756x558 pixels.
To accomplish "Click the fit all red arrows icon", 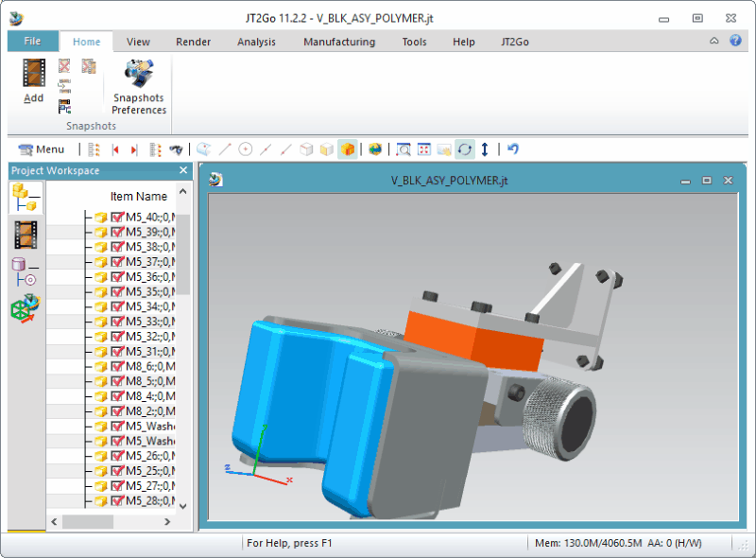I will pos(423,149).
